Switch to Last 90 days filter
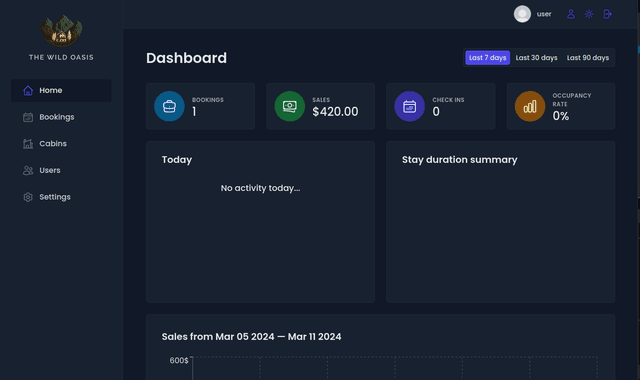This screenshot has width=640, height=380. tap(588, 58)
